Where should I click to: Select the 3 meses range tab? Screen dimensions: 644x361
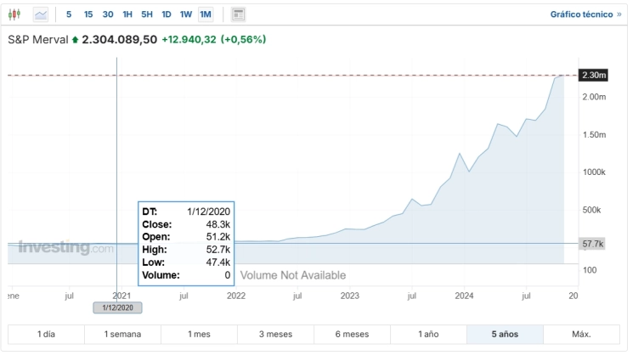coord(275,335)
